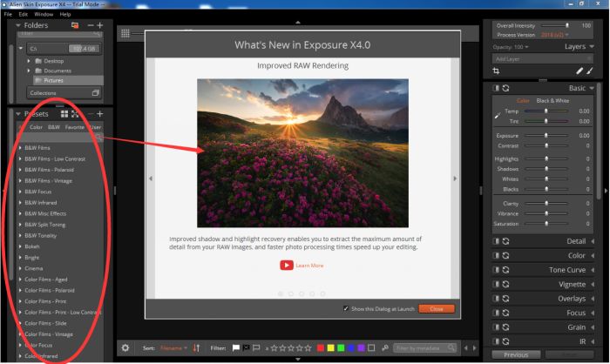
Task: Expand the Cinema preset group
Action: tap(20, 268)
